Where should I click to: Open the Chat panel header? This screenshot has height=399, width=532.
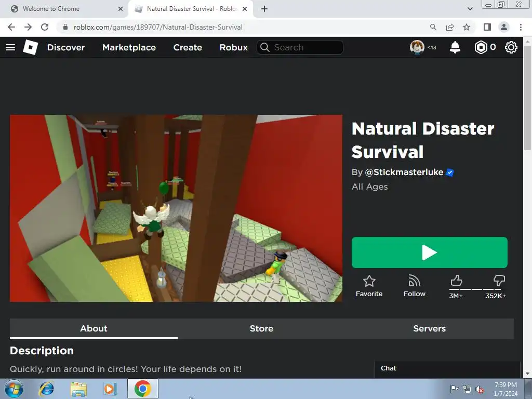click(447, 368)
